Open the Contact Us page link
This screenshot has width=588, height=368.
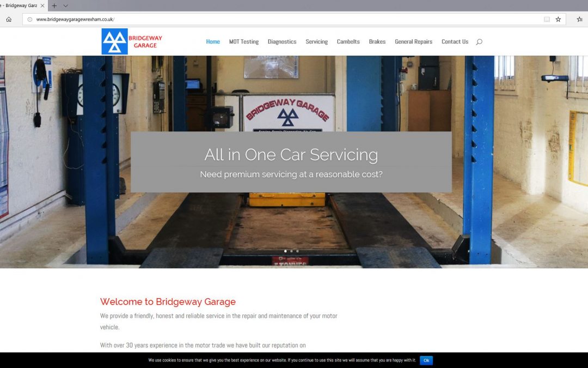pyautogui.click(x=455, y=41)
